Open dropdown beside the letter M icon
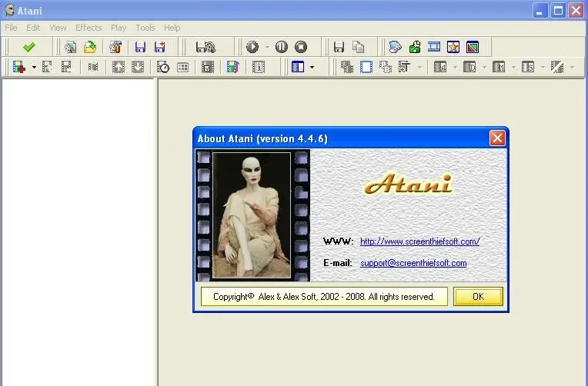Viewport: 588px width, 386px height. tap(514, 68)
